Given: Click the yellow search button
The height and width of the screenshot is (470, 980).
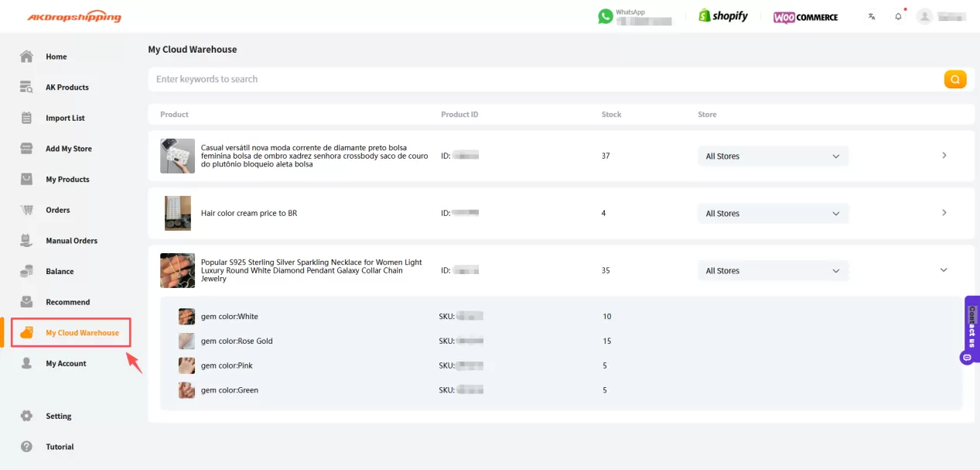Looking at the screenshot, I should tap(954, 79).
